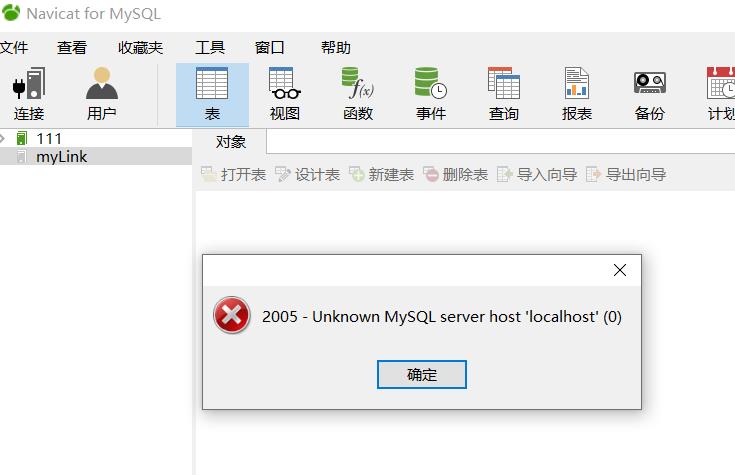Select the 报表 (Report) chart icon

click(x=577, y=94)
